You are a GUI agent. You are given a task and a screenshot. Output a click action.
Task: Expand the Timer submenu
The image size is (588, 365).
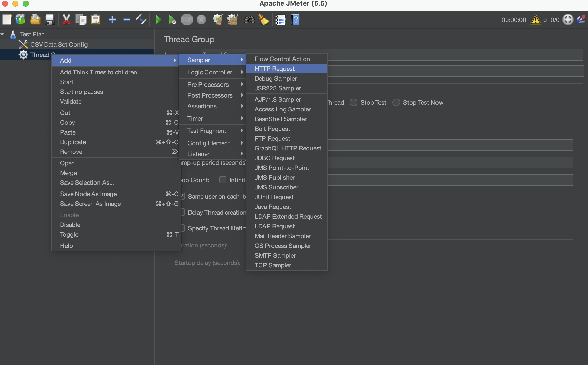(213, 118)
